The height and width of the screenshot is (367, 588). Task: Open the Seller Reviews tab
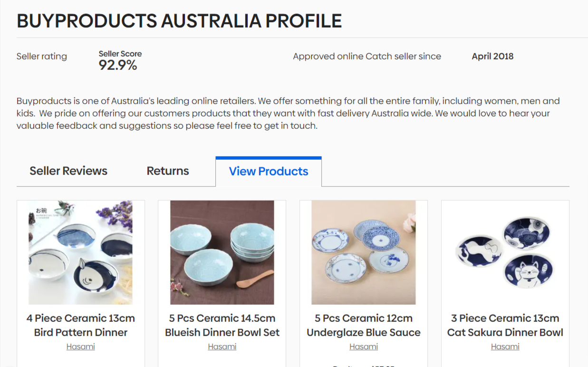coord(68,171)
